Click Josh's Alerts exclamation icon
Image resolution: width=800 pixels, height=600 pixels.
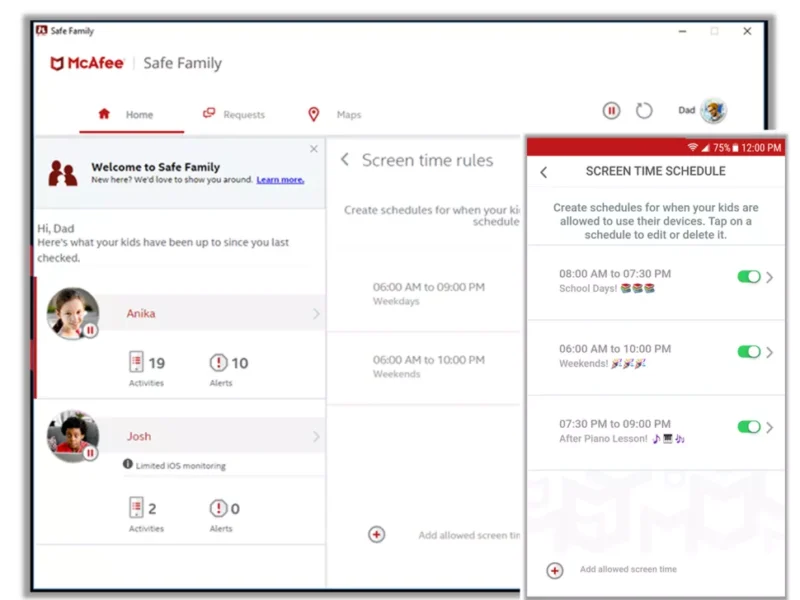click(x=218, y=509)
